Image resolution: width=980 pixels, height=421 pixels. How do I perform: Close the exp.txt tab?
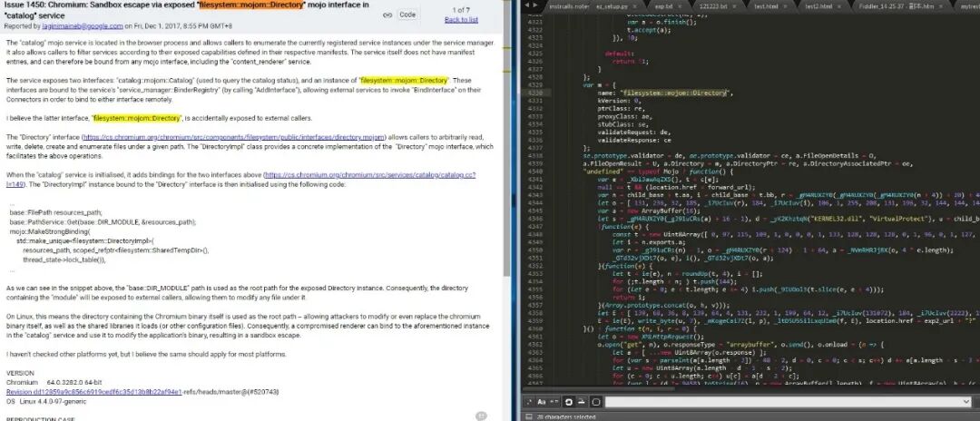(680, 6)
